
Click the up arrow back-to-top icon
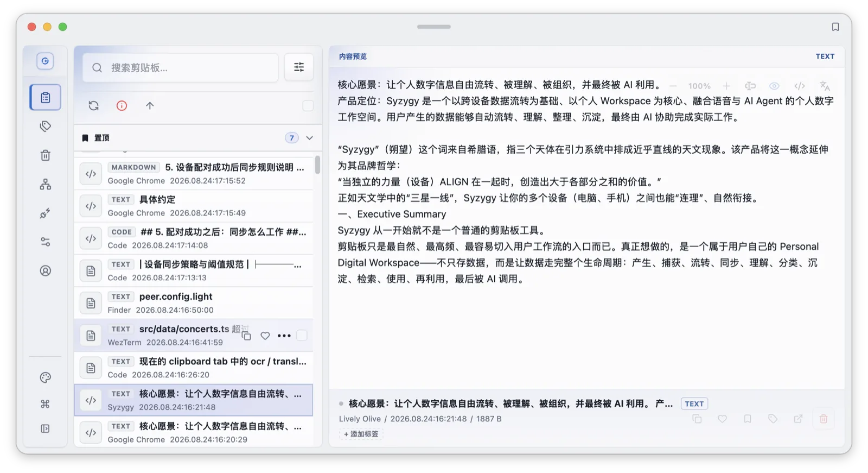coord(150,106)
